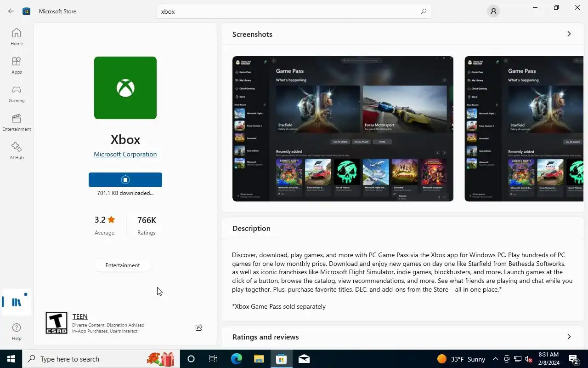Open the weather widget showing 33°F Sunny

pyautogui.click(x=461, y=359)
